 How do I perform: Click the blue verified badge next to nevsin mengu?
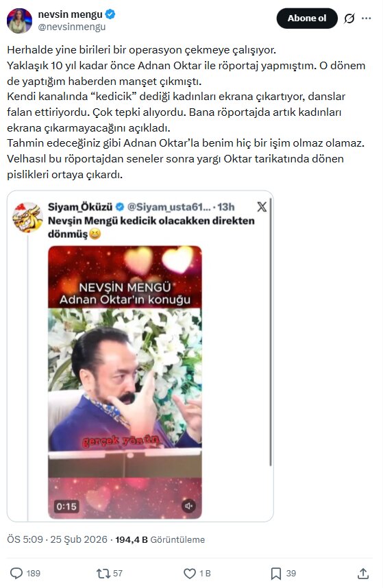click(110, 14)
